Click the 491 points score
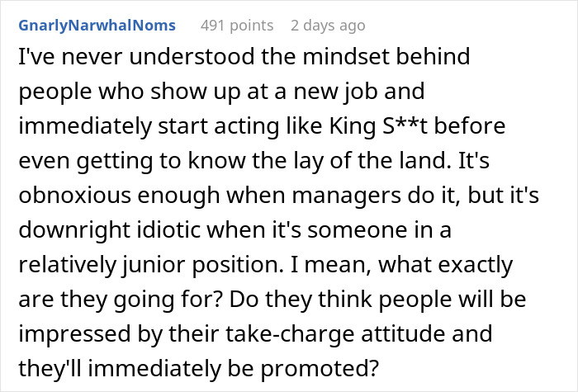Image resolution: width=578 pixels, height=392 pixels. point(236,26)
